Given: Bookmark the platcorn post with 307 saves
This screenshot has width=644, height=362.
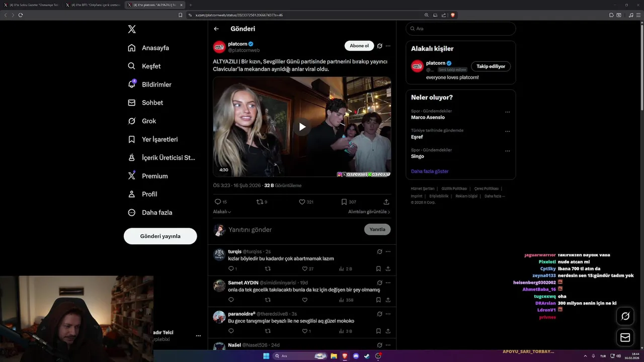Looking at the screenshot, I should click(349, 202).
